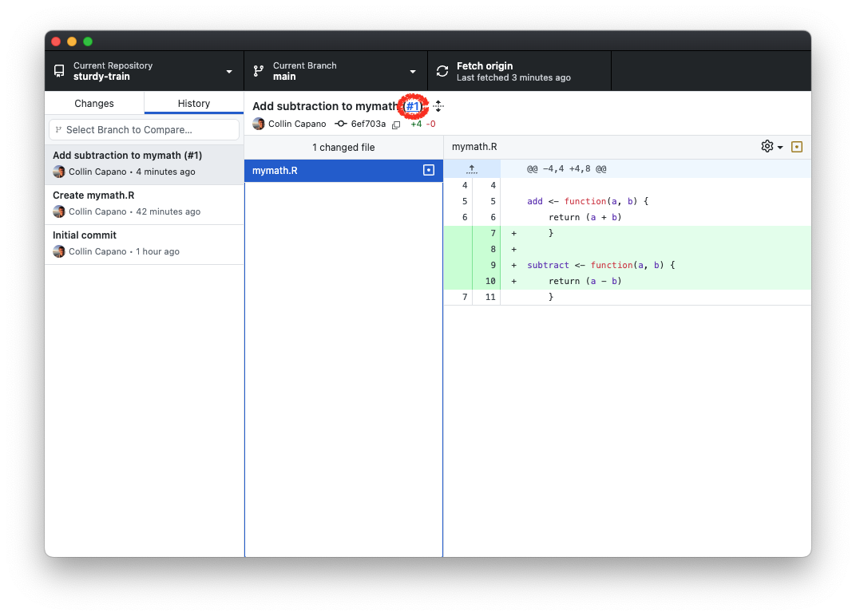Click the modified status icon on mymath.R row
This screenshot has width=856, height=616.
(429, 171)
